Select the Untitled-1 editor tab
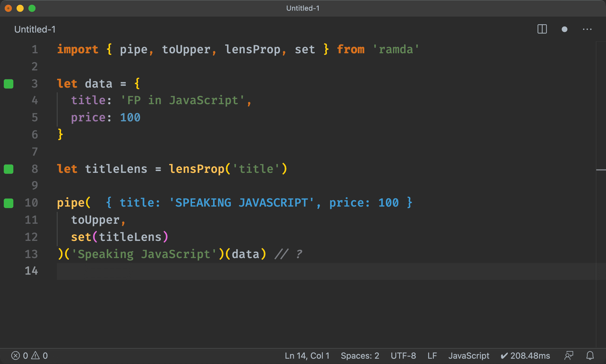The image size is (606, 364). click(x=35, y=29)
